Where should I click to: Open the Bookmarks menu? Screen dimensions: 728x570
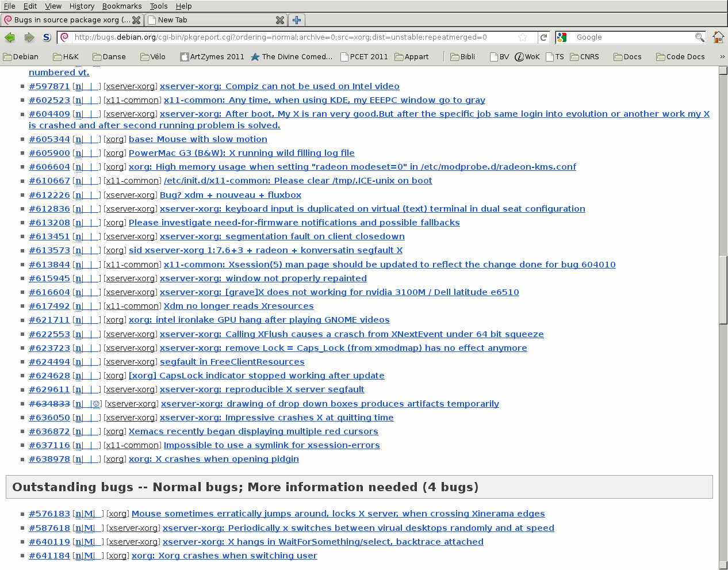pos(122,6)
